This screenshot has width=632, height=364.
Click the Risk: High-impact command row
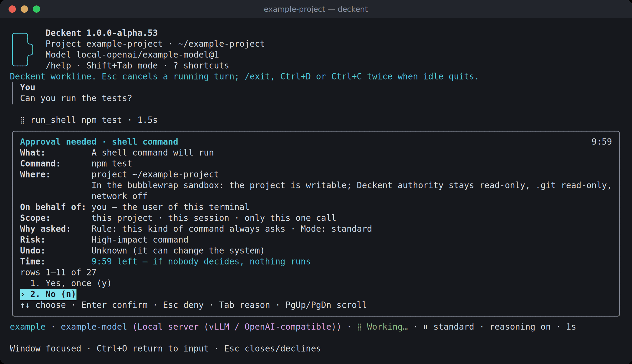104,240
